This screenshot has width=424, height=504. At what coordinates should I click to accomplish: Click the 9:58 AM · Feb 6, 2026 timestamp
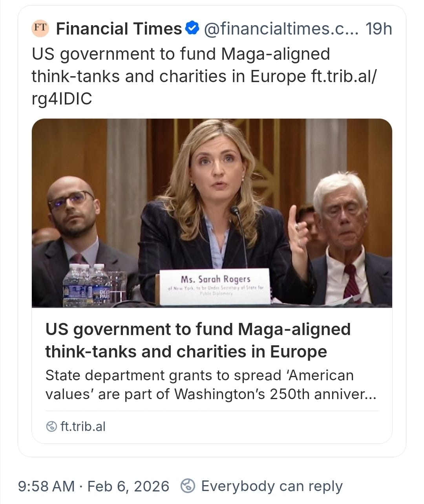tap(94, 486)
